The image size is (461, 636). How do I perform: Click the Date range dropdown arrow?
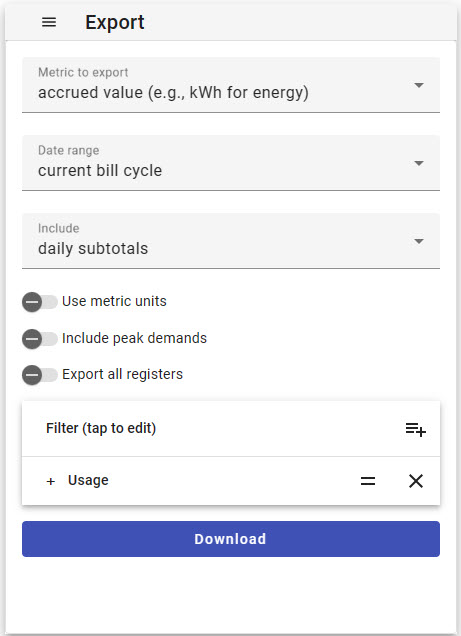pos(419,163)
